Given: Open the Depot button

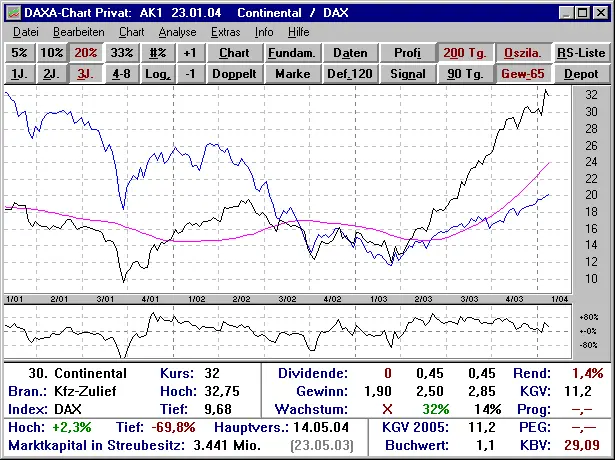Looking at the screenshot, I should 581,74.
